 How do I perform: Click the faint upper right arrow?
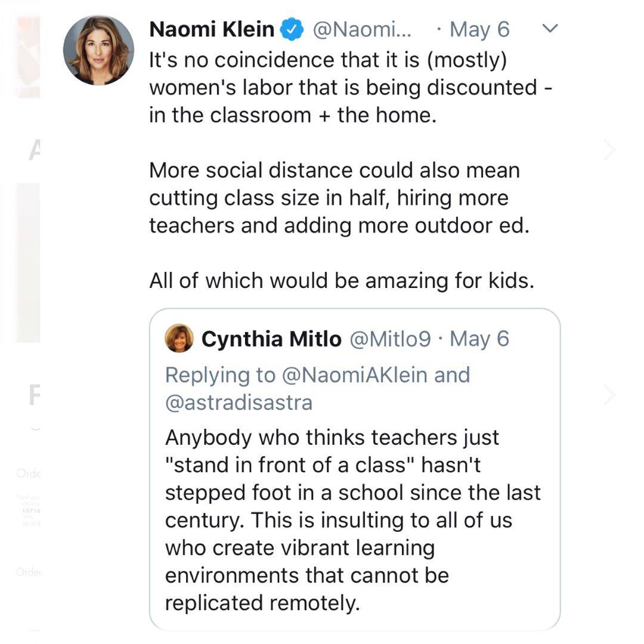click(609, 150)
